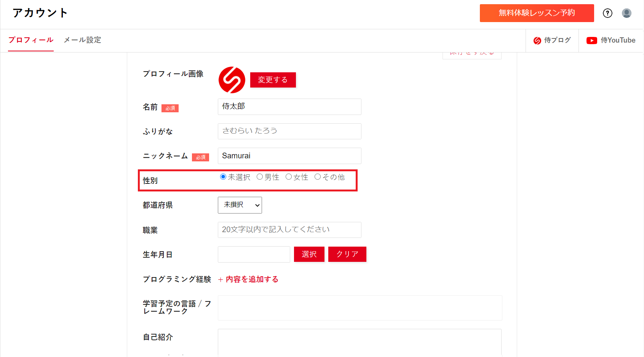Switch to the メール設定 tab

point(82,40)
